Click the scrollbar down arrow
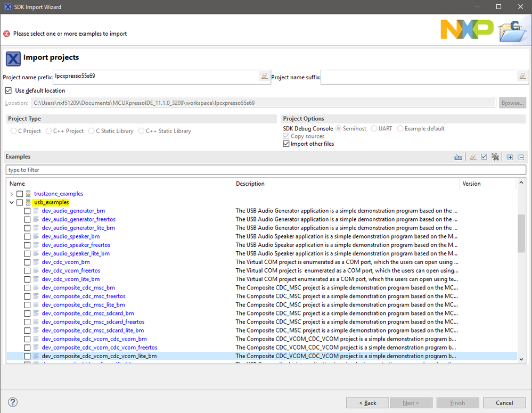This screenshot has height=413, width=532. 521,359
